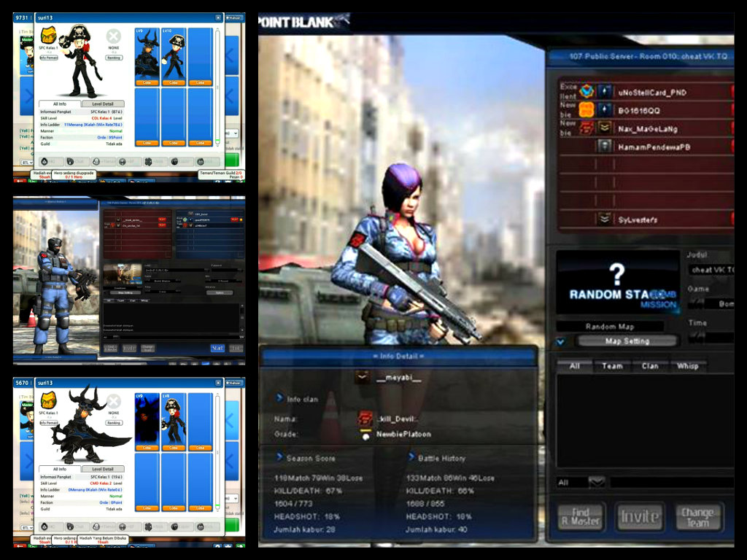The width and height of the screenshot is (747, 560).
Task: Click the clover-shaped toolbar icon in 5670 window
Action: (148, 526)
